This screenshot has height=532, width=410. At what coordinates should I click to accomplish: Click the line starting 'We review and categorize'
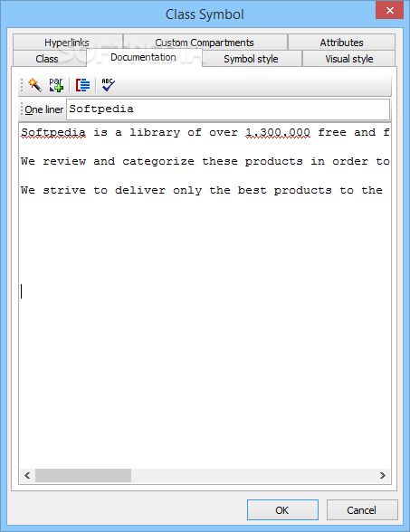coord(205,161)
